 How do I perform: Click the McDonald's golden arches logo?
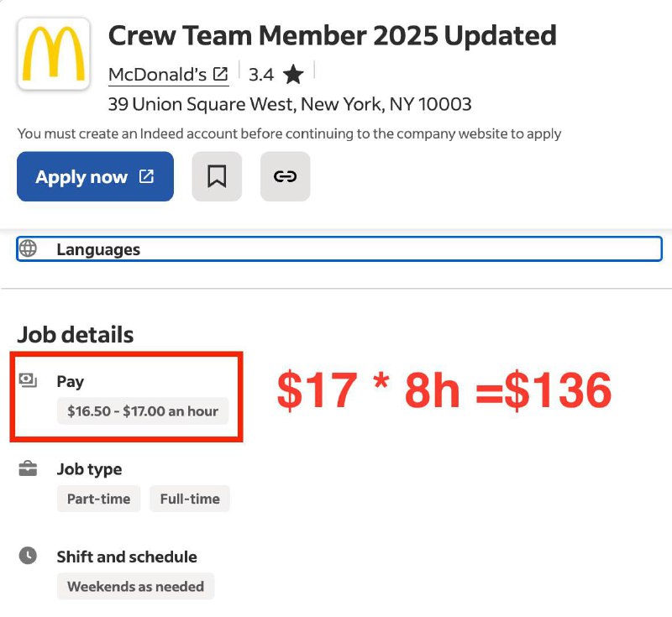tap(54, 54)
